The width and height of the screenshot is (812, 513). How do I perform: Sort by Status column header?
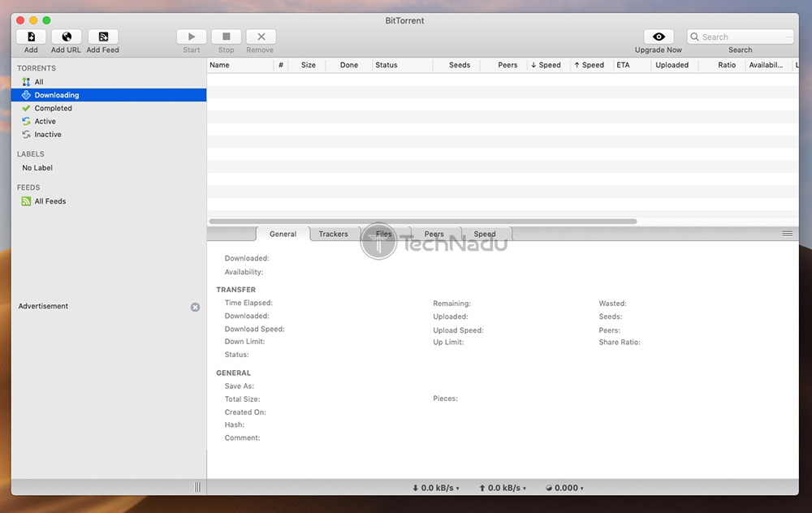pos(403,65)
